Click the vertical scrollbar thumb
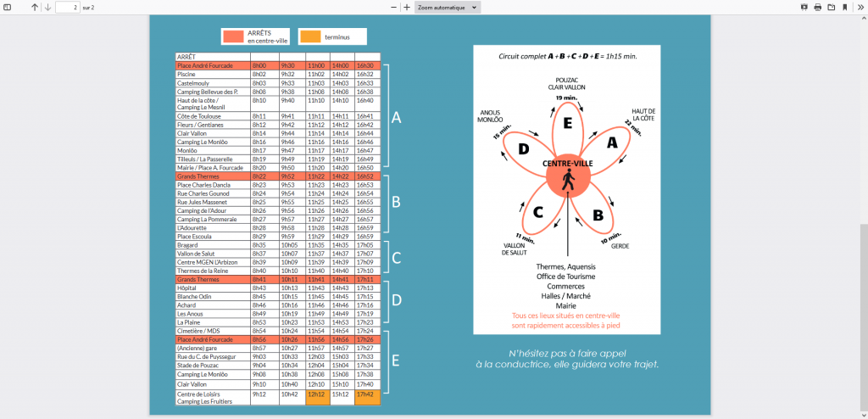The height and width of the screenshot is (419, 868). click(x=864, y=317)
